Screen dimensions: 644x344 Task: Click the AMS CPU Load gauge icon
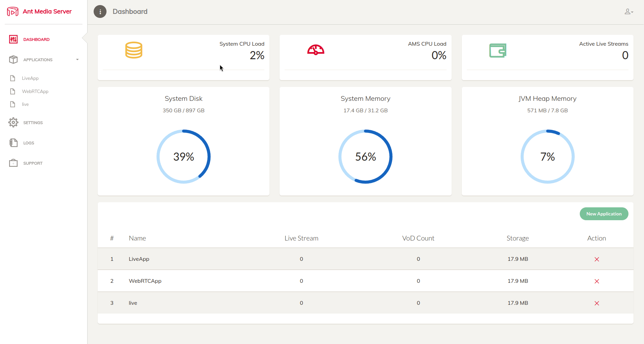pyautogui.click(x=316, y=50)
